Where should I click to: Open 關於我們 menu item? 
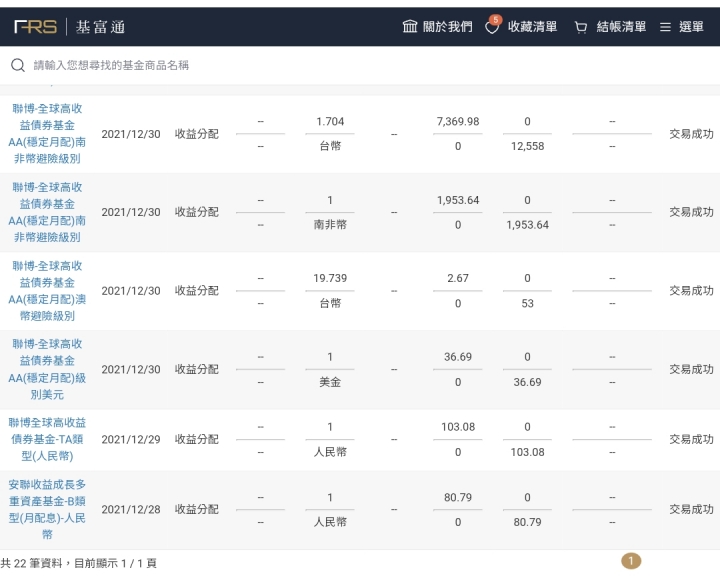[447, 27]
